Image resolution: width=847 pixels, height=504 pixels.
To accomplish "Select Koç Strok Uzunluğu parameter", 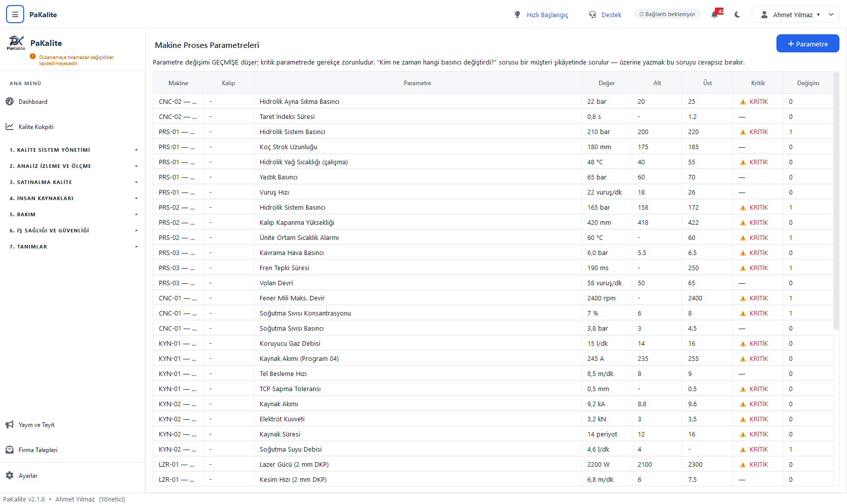I will (x=288, y=147).
